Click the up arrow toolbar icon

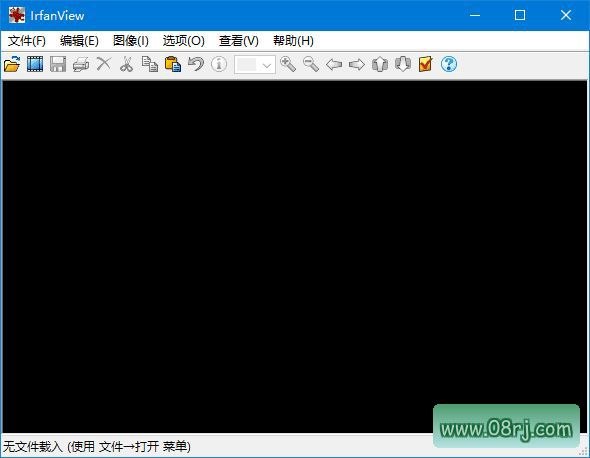(x=380, y=64)
